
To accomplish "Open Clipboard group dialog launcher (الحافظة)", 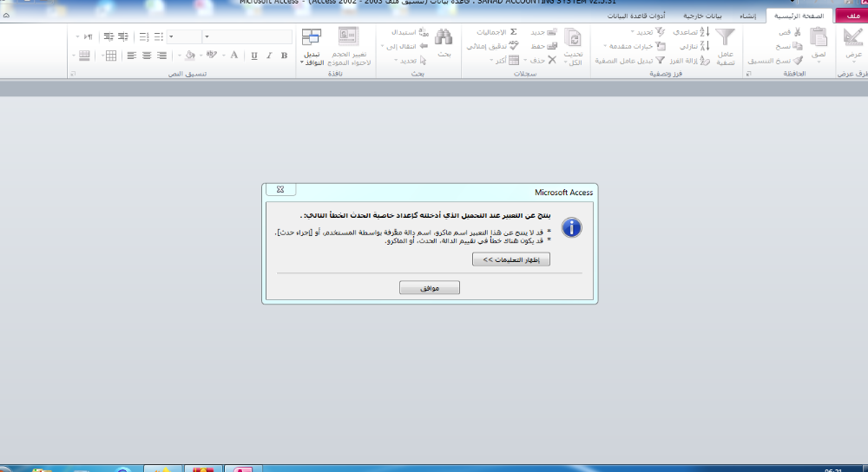I will click(748, 74).
